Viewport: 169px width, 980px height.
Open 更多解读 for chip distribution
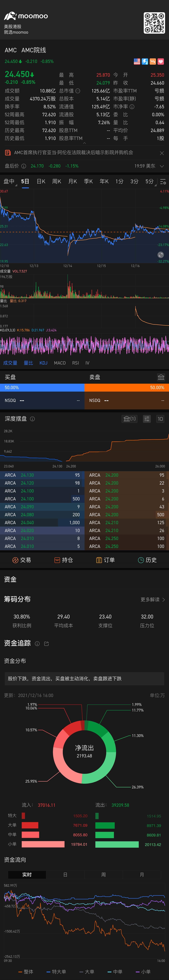153,600
